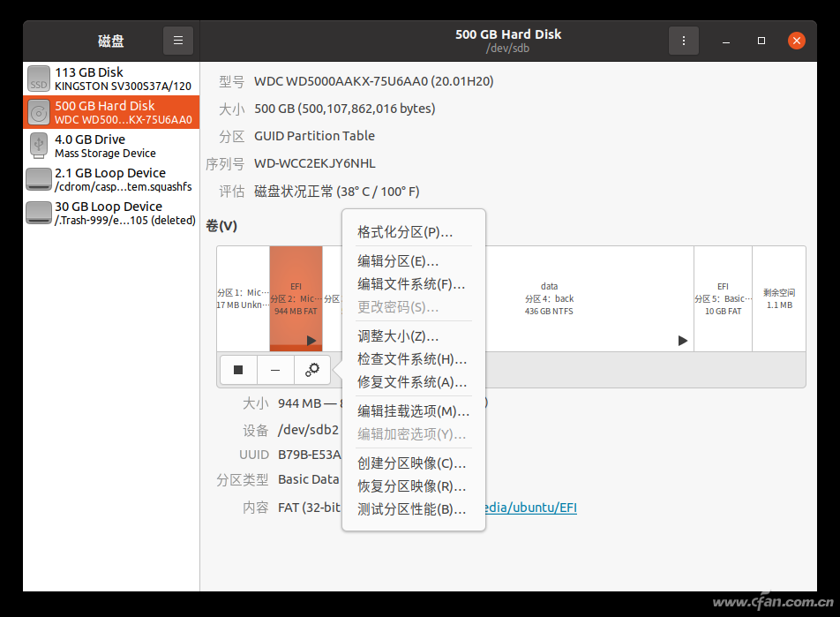This screenshot has height=617, width=840.
Task: Unmount the partition using the stop square icon
Action: pos(237,369)
